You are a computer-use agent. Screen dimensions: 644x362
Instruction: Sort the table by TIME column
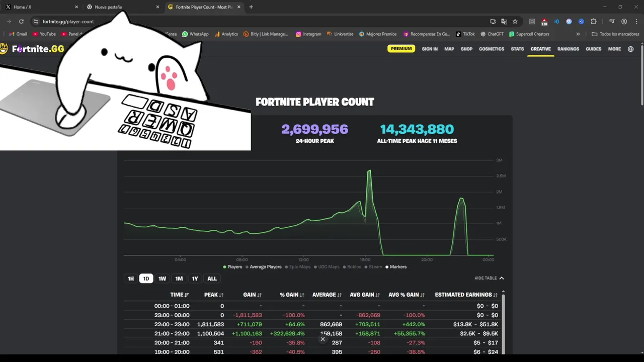coord(180,295)
